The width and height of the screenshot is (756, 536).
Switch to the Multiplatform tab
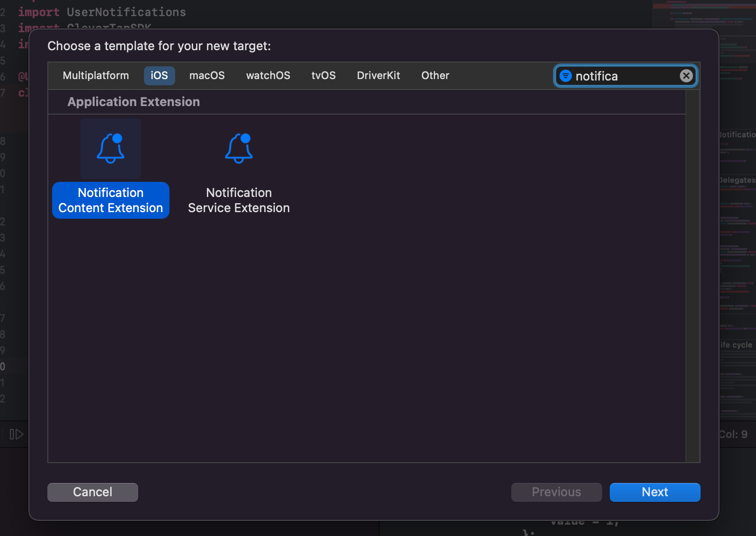(x=96, y=76)
